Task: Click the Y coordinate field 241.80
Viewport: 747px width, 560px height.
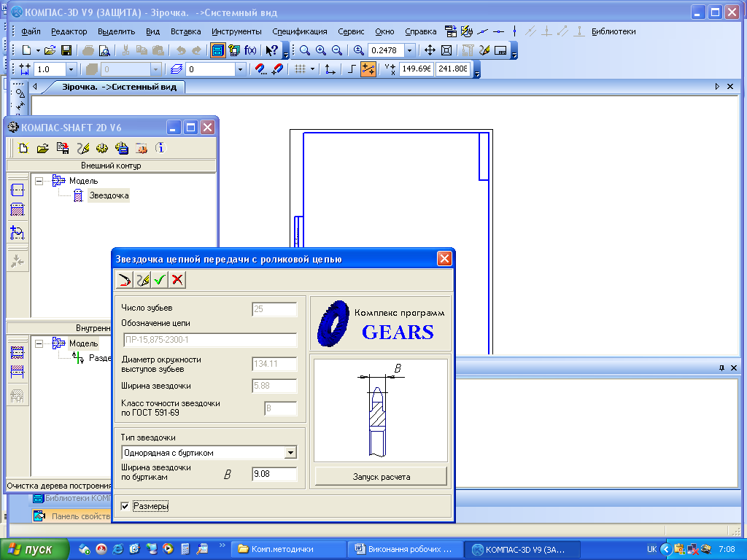Action: (x=452, y=69)
